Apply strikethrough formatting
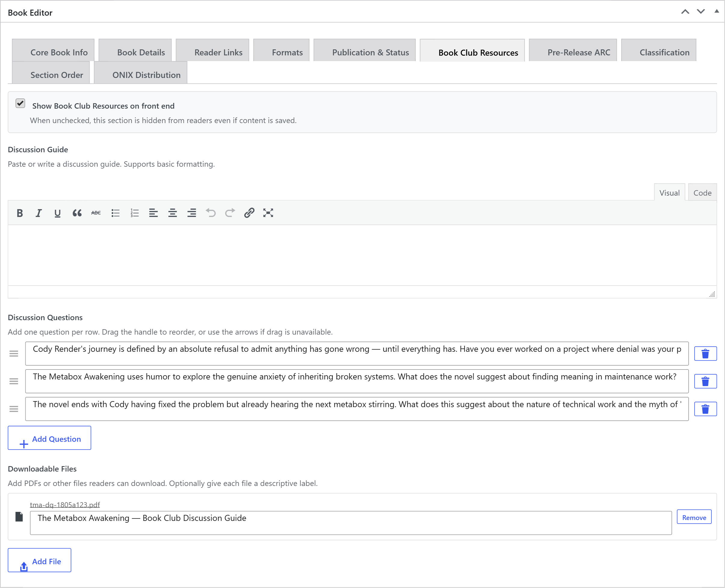Image resolution: width=725 pixels, height=588 pixels. tap(96, 213)
